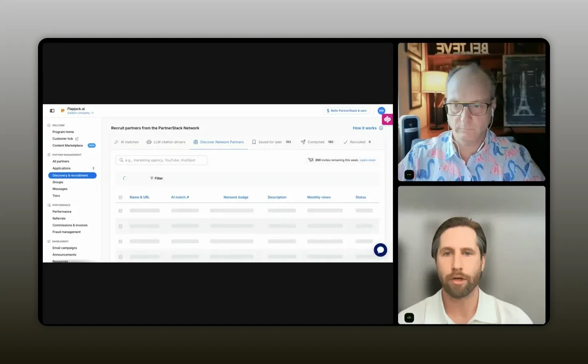Click the Flapjack.ai company logo icon
Image resolution: width=588 pixels, height=364 pixels.
point(62,111)
